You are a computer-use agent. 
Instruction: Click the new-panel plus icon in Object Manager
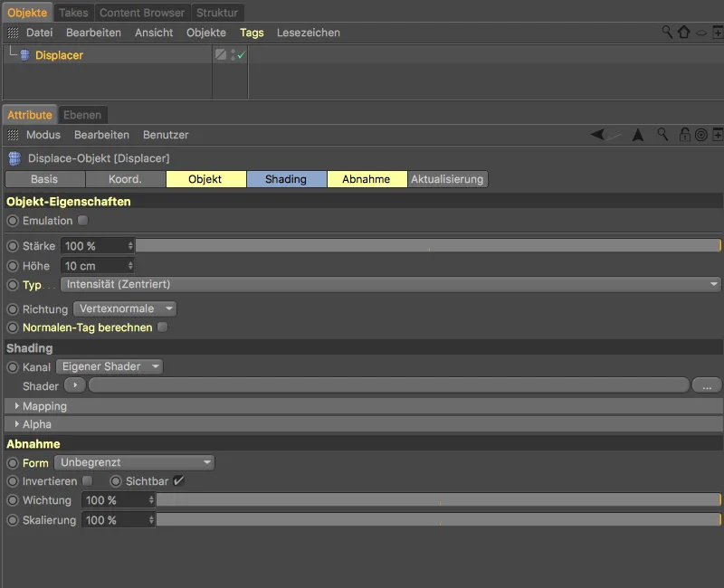pyautogui.click(x=718, y=33)
